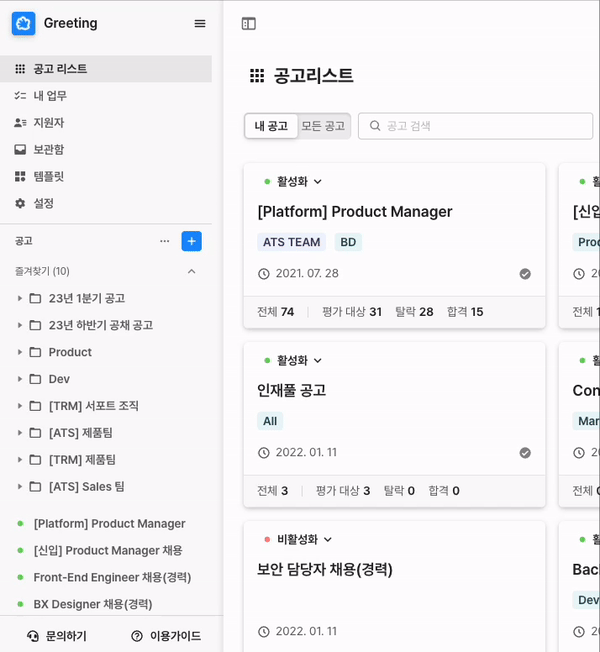Toggle the sidebar panel layout icon
This screenshot has height=652, width=600.
click(249, 24)
